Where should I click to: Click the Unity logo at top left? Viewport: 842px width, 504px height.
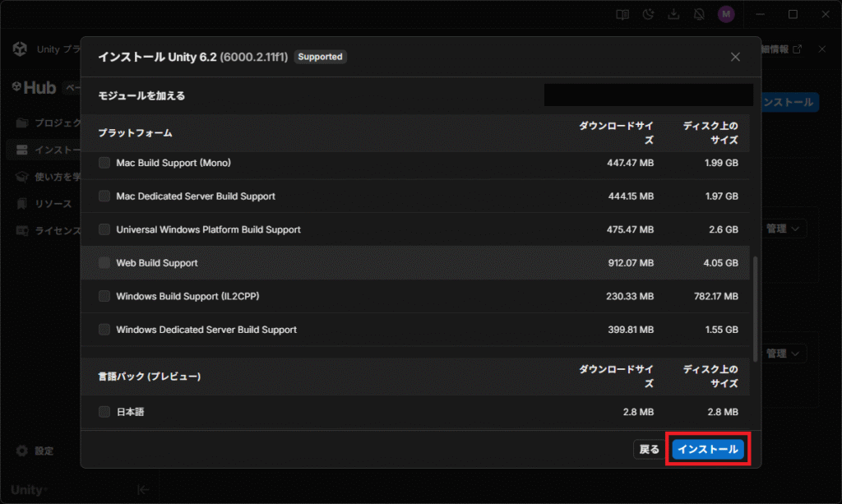pos(20,49)
